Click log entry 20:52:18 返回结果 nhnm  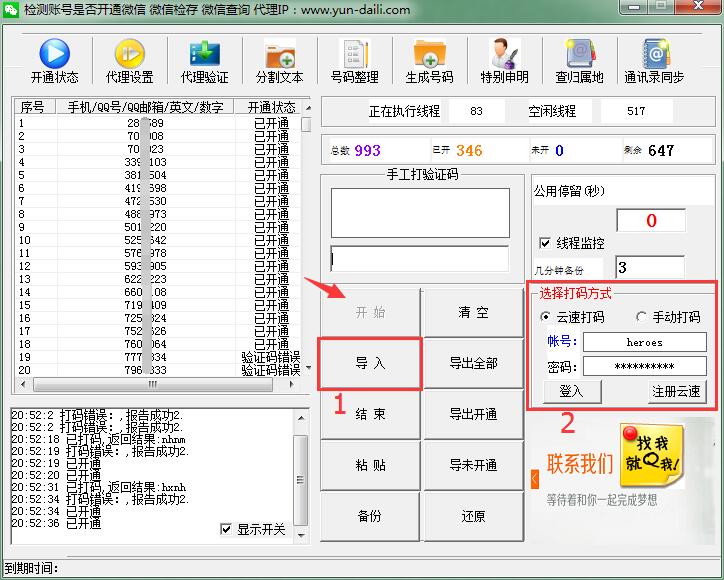pos(98,439)
